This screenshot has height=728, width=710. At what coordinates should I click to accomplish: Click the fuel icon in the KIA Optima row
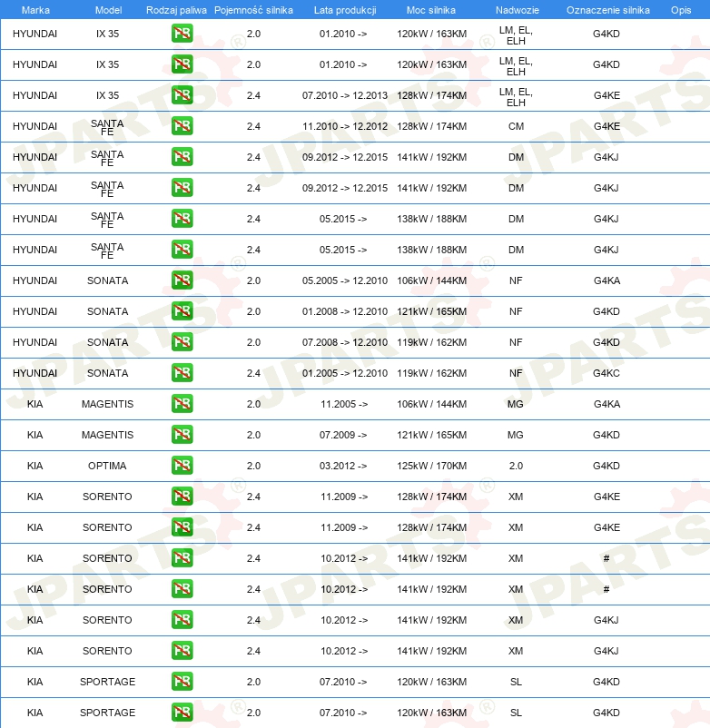(x=182, y=466)
